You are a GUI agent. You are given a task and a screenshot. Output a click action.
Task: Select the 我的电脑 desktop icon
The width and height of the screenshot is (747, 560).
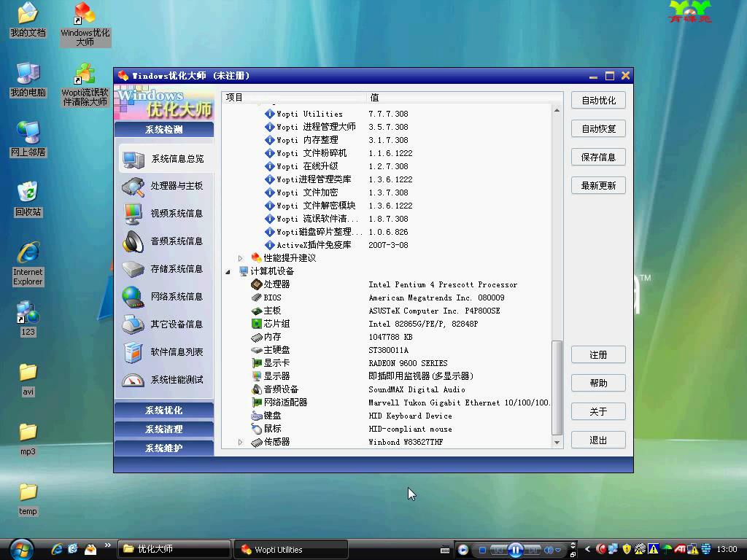[28, 79]
